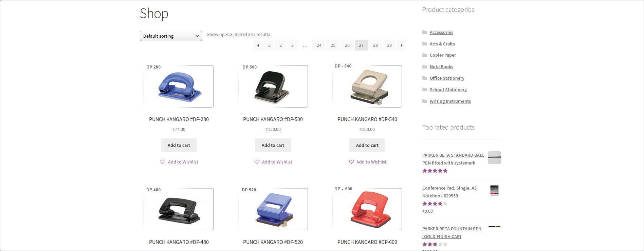Click the DP-500 black punch image
This screenshot has height=251, width=644.
tap(273, 86)
